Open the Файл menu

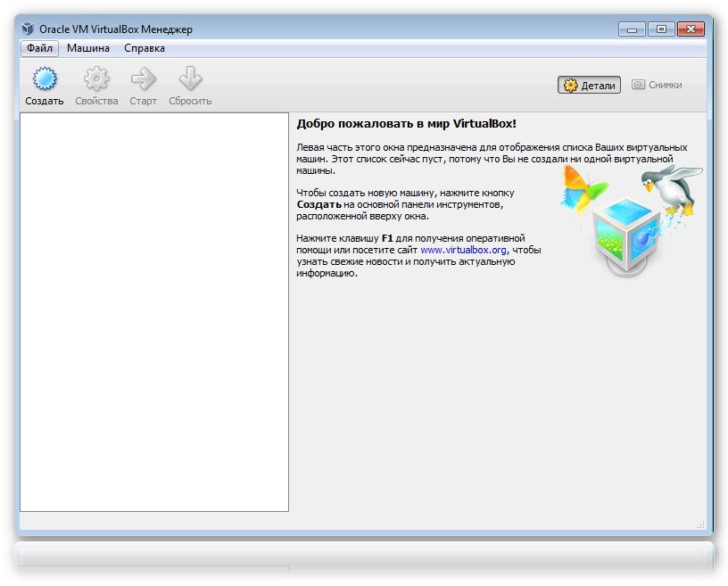[38, 48]
